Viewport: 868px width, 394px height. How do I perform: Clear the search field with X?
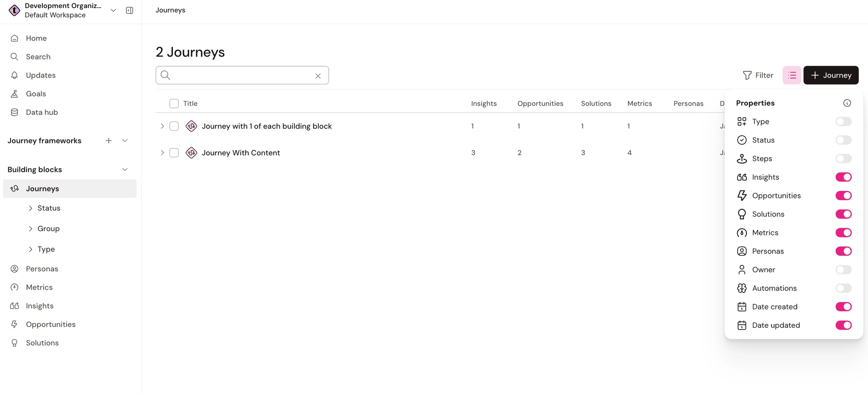318,76
